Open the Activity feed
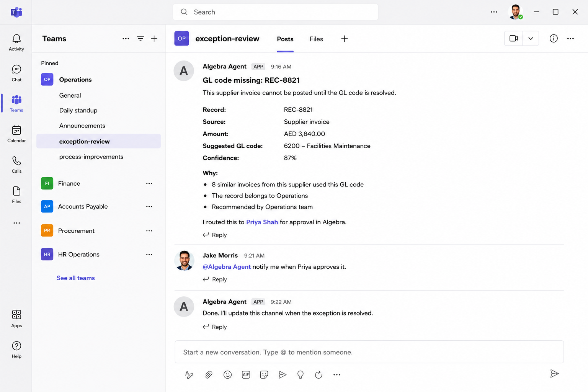The height and width of the screenshot is (392, 588). pyautogui.click(x=16, y=42)
